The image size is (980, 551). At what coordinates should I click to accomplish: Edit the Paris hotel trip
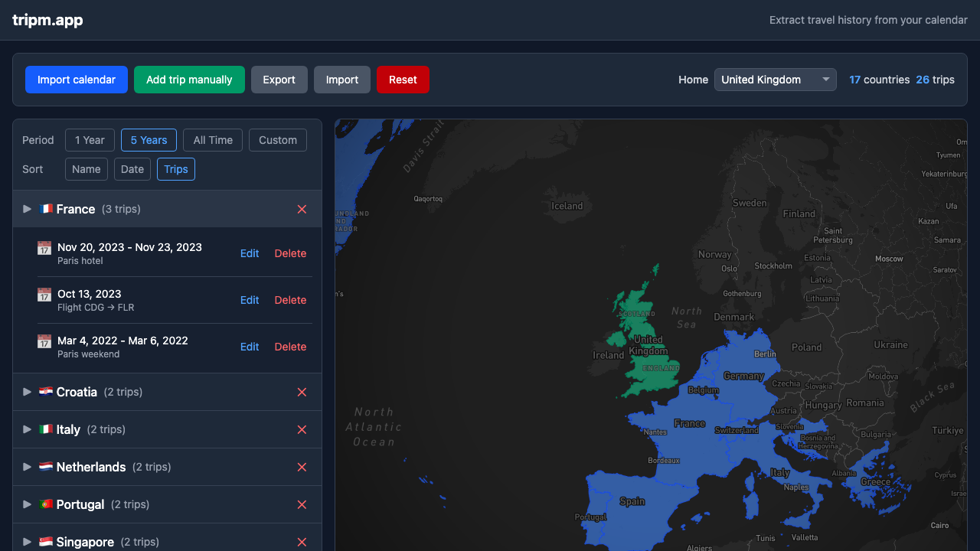250,253
